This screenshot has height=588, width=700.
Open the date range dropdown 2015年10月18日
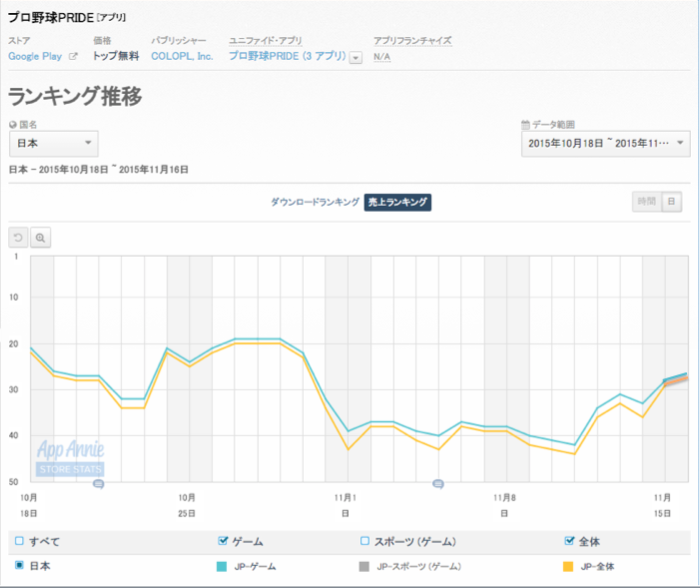(x=606, y=144)
